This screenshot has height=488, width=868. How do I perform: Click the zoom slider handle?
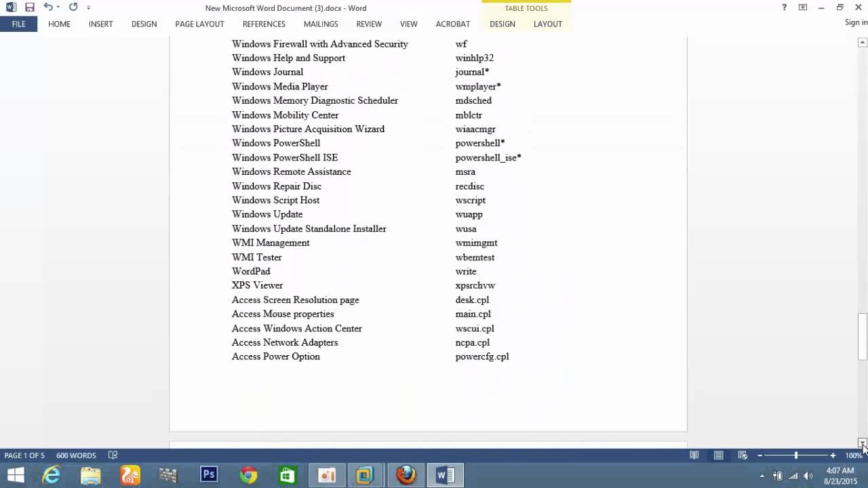796,455
